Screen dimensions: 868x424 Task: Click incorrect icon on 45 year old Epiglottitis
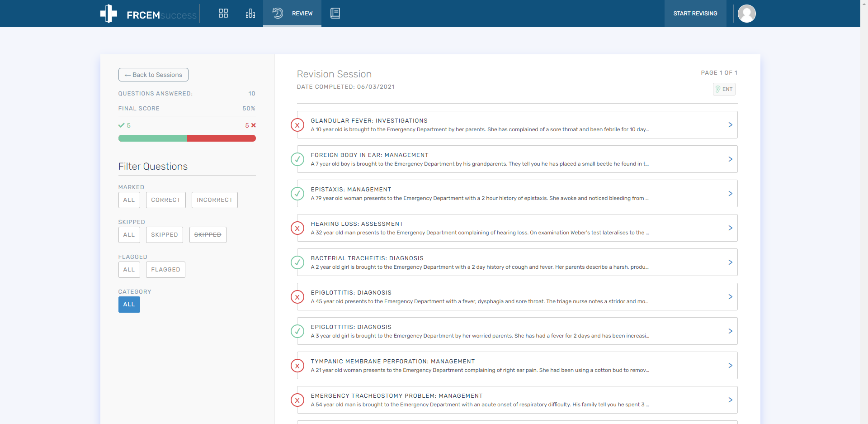[297, 297]
